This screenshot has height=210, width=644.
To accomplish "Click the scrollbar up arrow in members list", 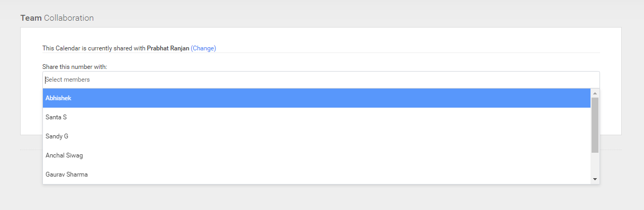I will (x=595, y=93).
